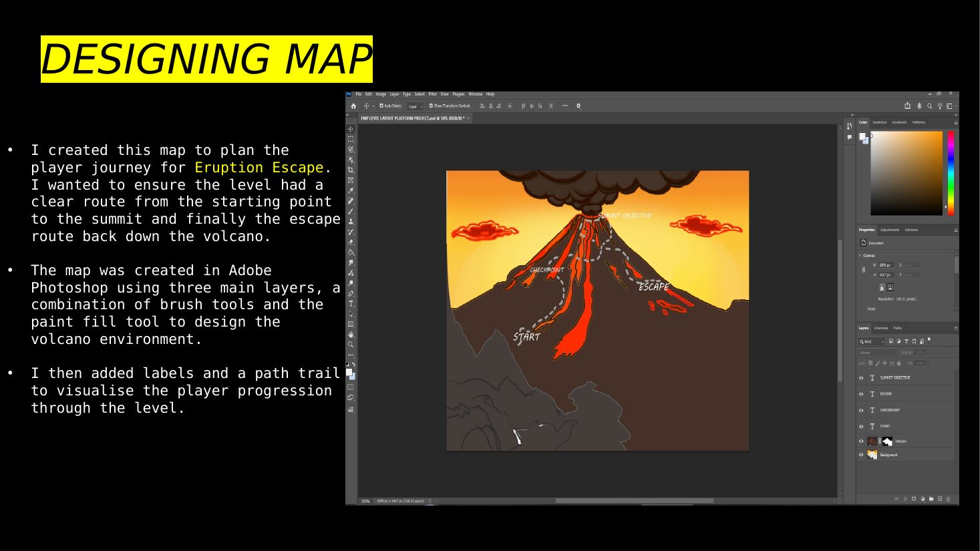Switch to the Adjustments tab
980x551 pixels.
coord(890,230)
